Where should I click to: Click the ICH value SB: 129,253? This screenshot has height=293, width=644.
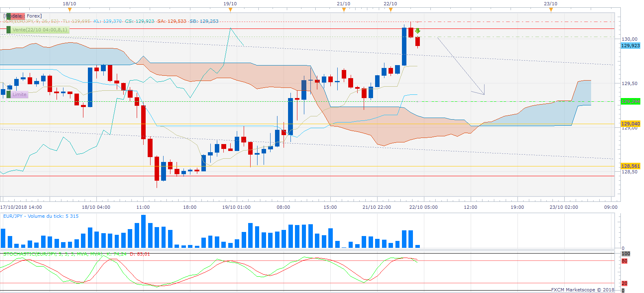[x=204, y=21]
